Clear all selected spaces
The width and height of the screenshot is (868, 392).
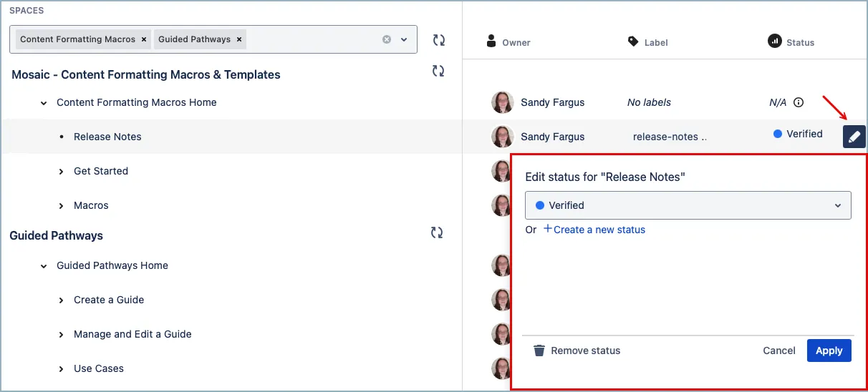click(387, 39)
